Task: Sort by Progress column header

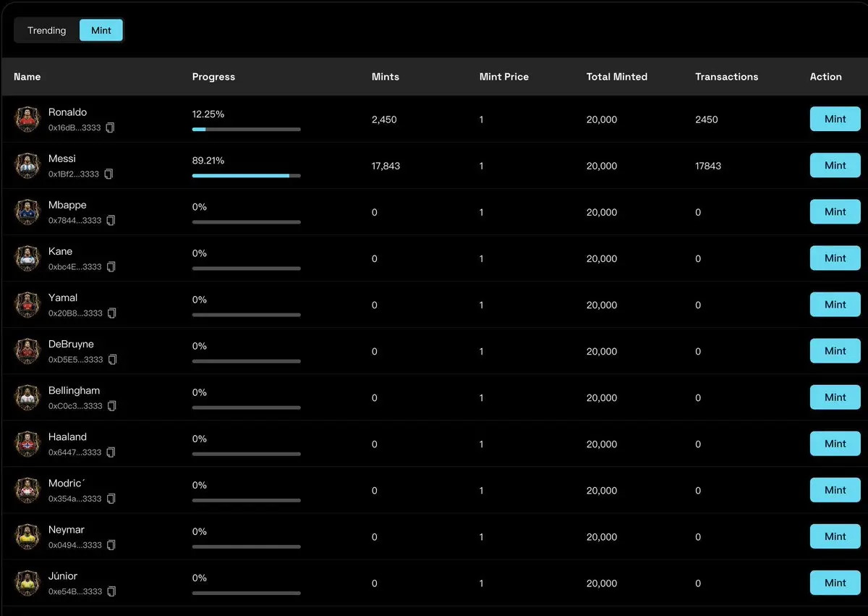Action: coord(213,77)
